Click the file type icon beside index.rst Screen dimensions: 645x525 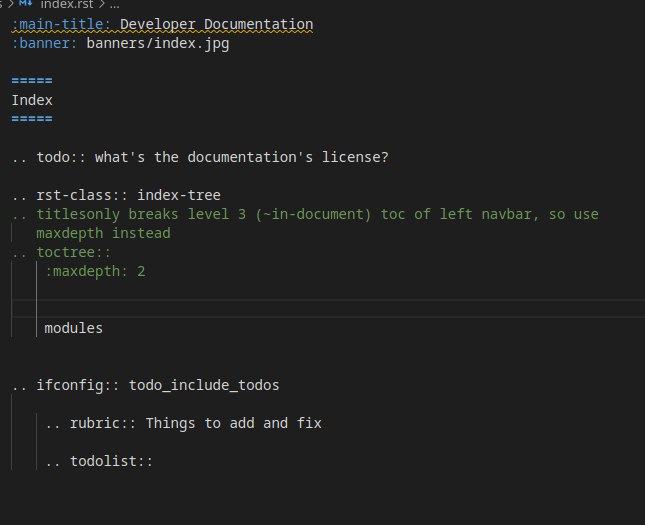tap(26, 5)
